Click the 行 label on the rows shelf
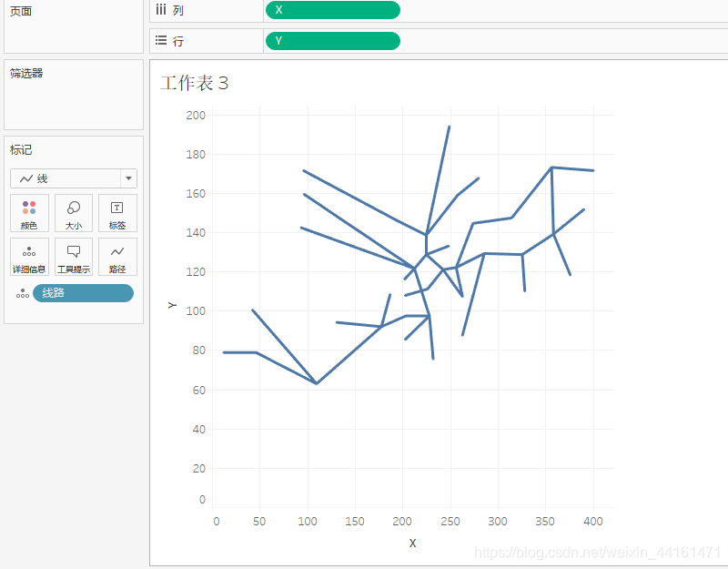Image resolution: width=728 pixels, height=569 pixels. 178,41
